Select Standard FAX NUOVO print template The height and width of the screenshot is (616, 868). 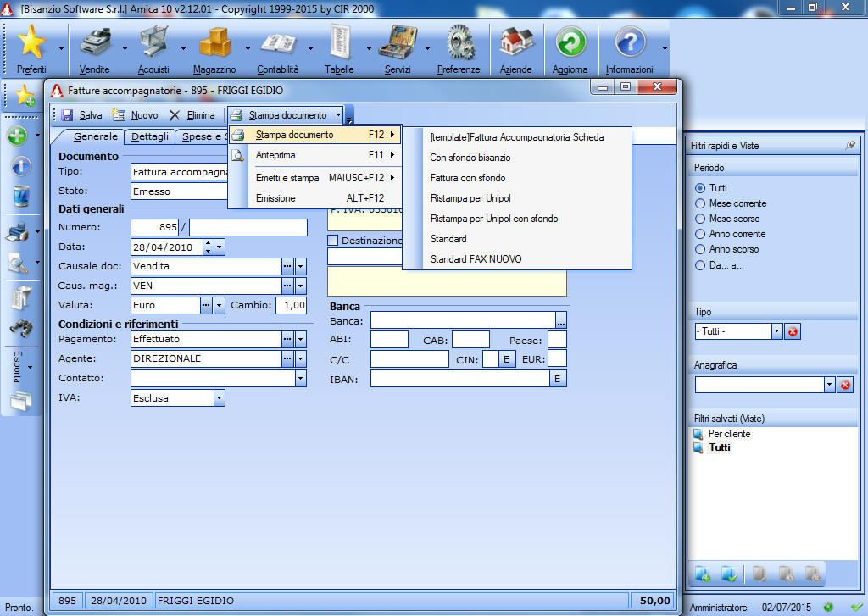tap(517, 259)
